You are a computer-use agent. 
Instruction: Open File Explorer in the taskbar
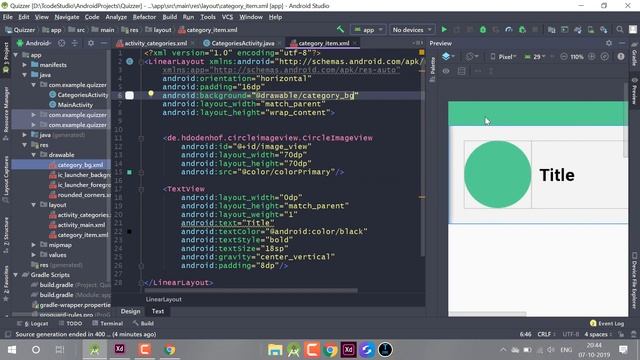[x=275, y=350]
